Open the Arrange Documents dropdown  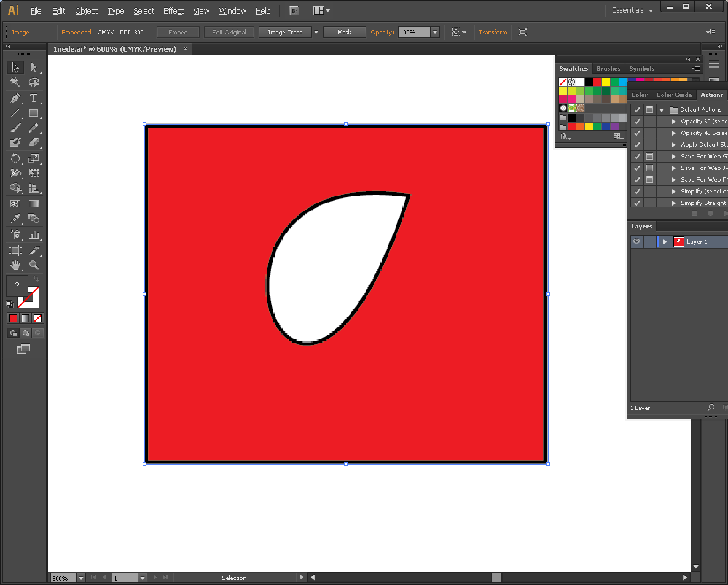point(321,10)
